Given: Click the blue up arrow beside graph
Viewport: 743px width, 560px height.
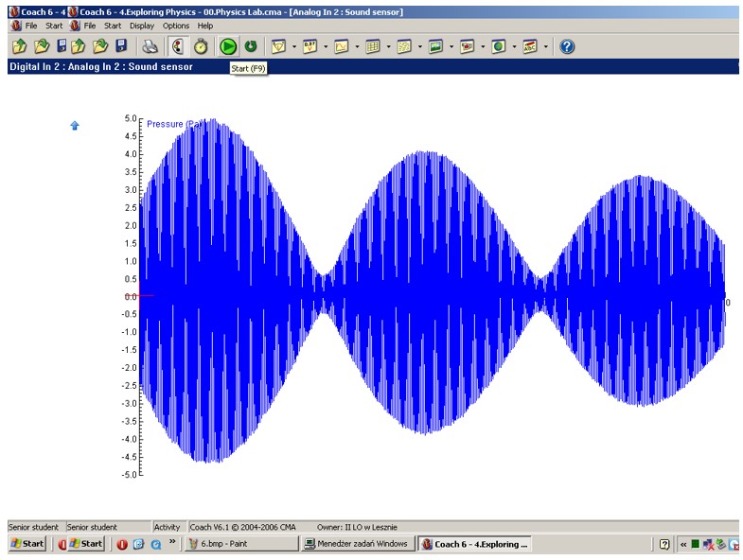Looking at the screenshot, I should (x=75, y=125).
